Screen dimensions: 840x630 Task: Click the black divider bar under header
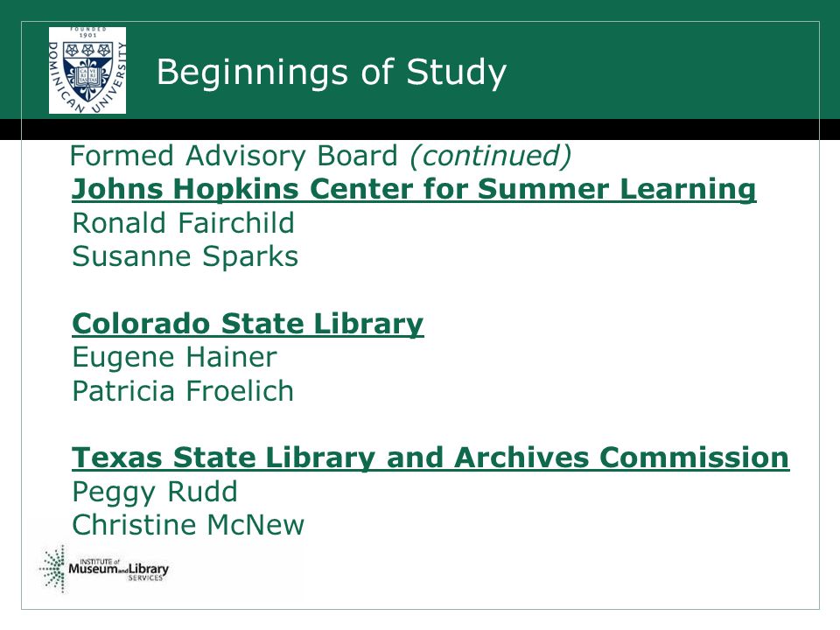(420, 129)
